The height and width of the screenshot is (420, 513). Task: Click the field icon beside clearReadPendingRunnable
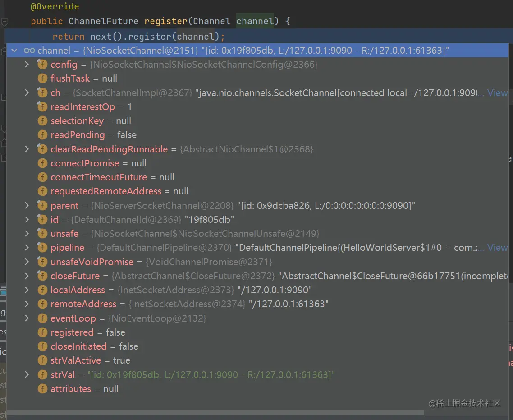(x=42, y=149)
